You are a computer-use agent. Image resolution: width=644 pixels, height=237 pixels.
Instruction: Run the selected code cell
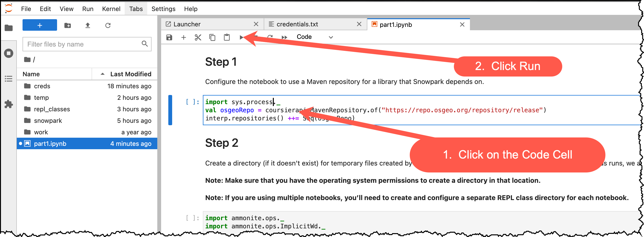pyautogui.click(x=241, y=37)
